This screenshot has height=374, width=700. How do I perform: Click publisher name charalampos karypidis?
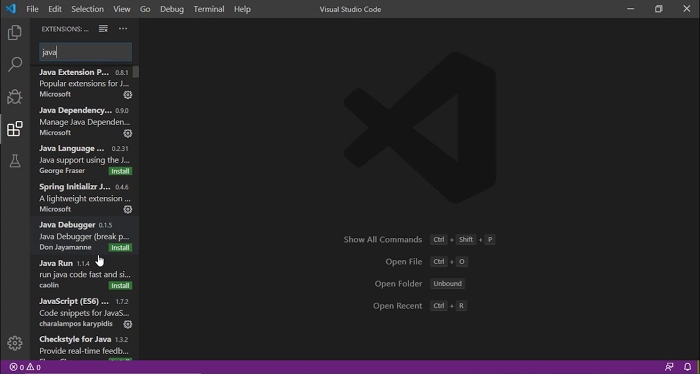click(76, 324)
